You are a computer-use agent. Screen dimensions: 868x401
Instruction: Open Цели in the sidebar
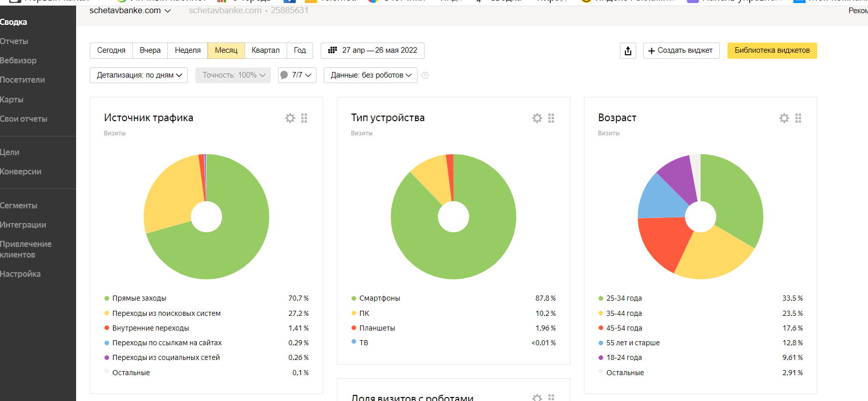[10, 152]
